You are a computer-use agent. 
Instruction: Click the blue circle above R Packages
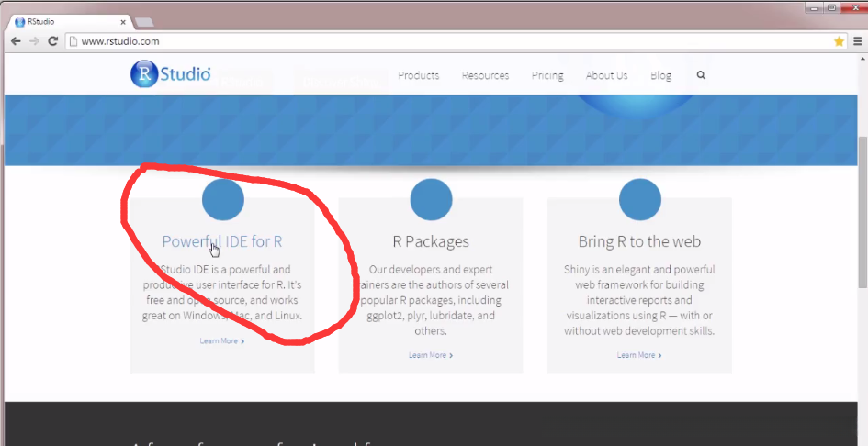(x=431, y=199)
